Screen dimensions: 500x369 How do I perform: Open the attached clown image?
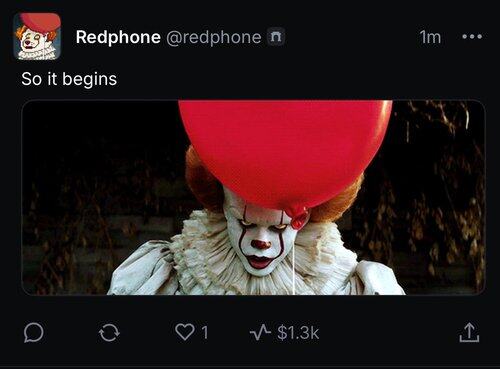pos(253,197)
